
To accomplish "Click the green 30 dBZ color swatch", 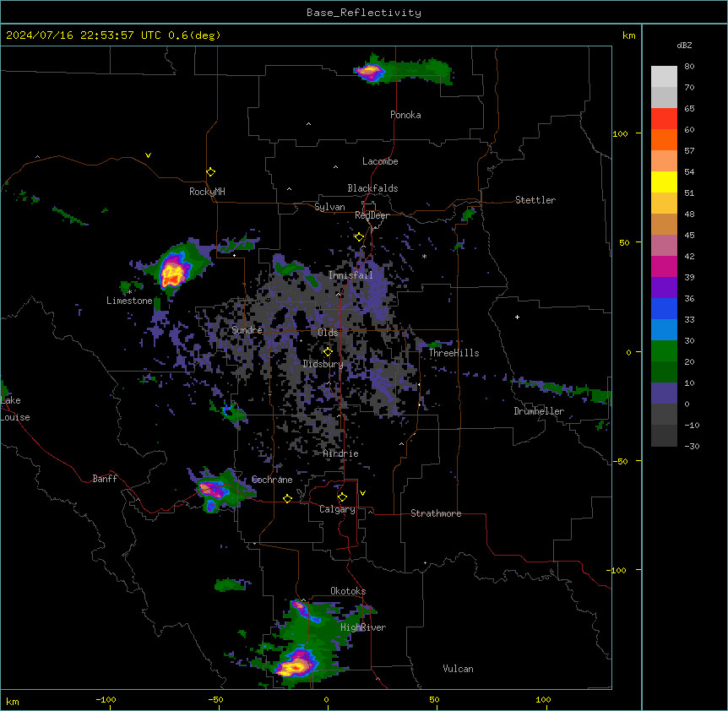I will pyautogui.click(x=664, y=351).
